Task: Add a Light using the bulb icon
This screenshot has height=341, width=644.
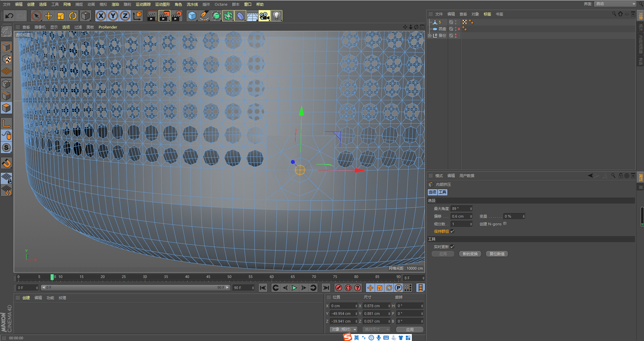Action: pos(277,16)
